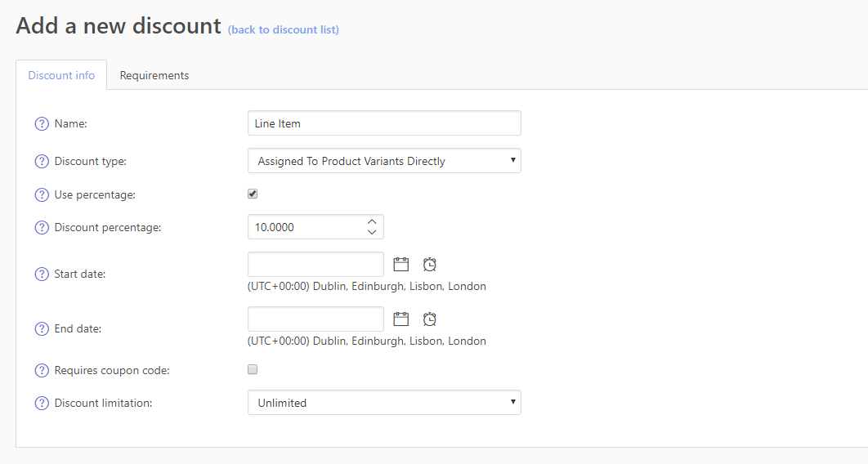Open the Start date time picker clock

tap(429, 264)
